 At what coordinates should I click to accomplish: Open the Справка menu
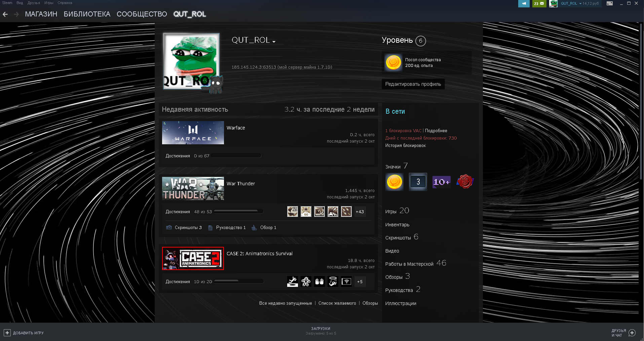pyautogui.click(x=65, y=3)
